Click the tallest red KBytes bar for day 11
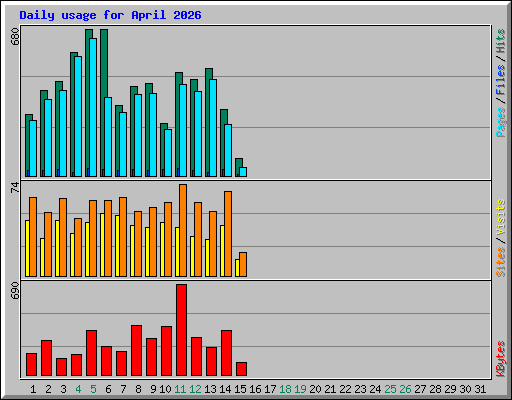512x400 pixels. [181, 330]
